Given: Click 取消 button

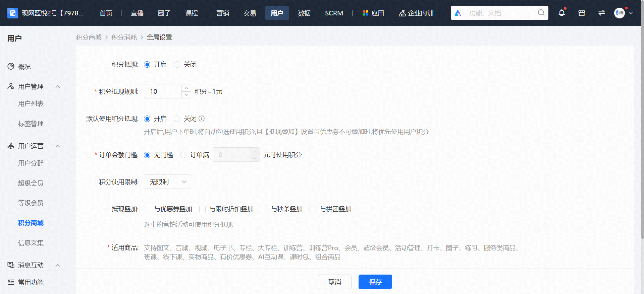Looking at the screenshot, I should click(x=335, y=282).
